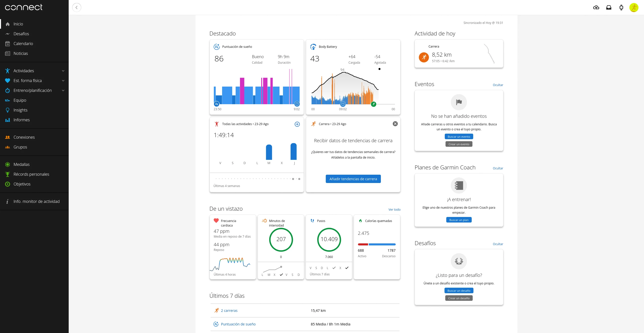Go to Calendario in sidebar
The image size is (644, 333).
coord(23,44)
